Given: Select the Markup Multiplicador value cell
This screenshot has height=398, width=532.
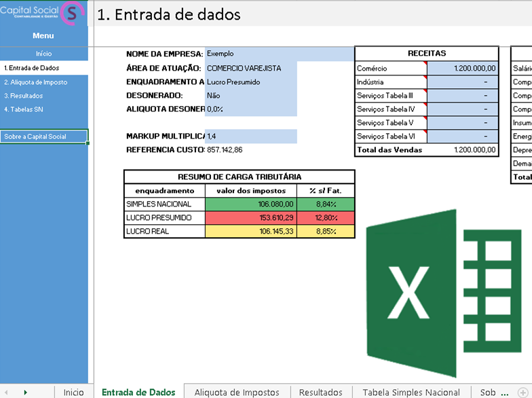Looking at the screenshot, I should [251, 137].
